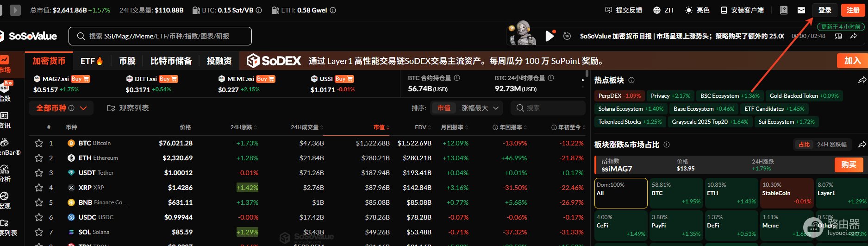Click the 登录 login button
Screen dimensions: 868x246
click(824, 10)
